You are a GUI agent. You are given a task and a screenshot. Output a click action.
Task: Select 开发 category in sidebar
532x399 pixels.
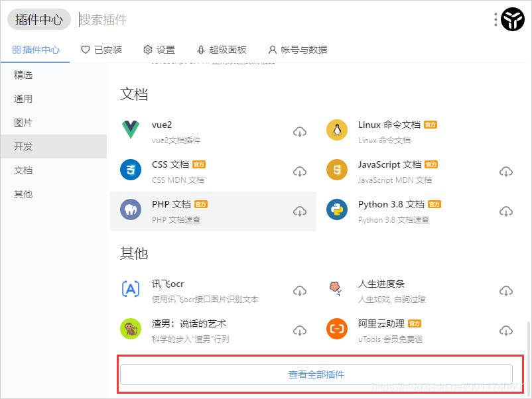click(x=53, y=146)
